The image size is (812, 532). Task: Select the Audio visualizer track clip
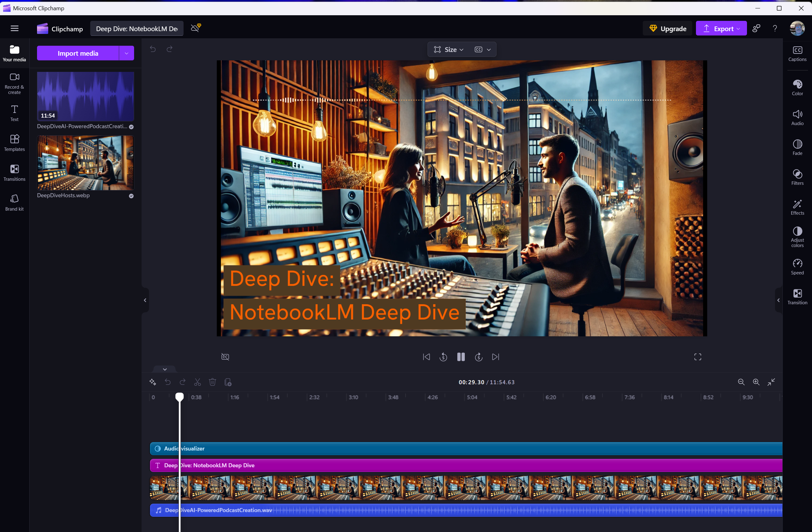(466, 449)
